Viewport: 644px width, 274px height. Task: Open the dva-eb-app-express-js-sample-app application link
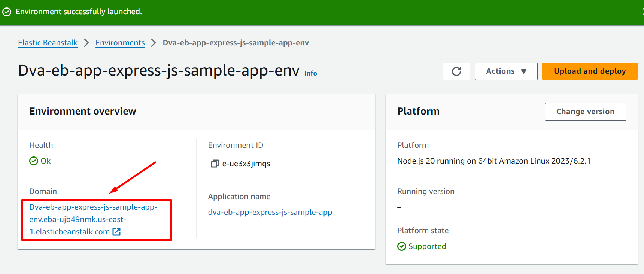click(x=270, y=212)
